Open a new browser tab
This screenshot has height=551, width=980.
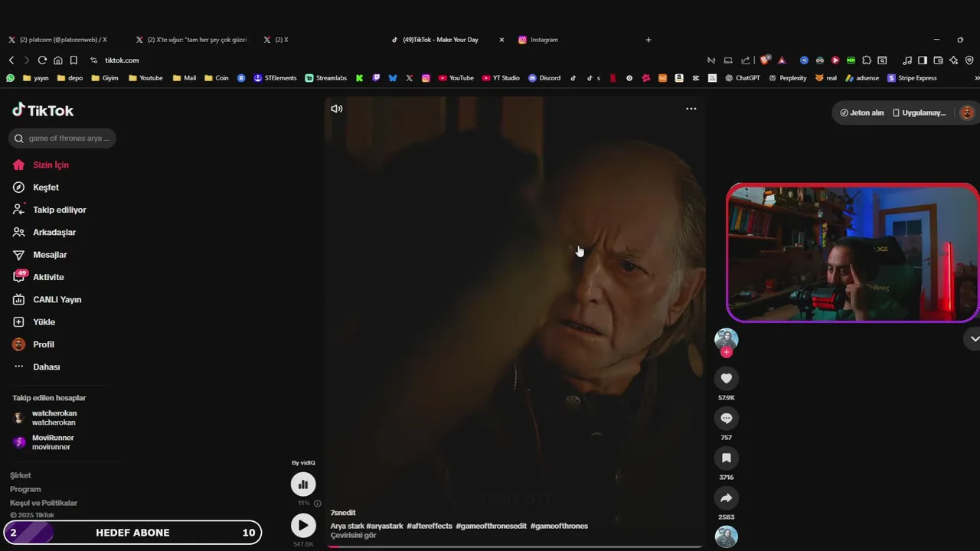coord(648,40)
